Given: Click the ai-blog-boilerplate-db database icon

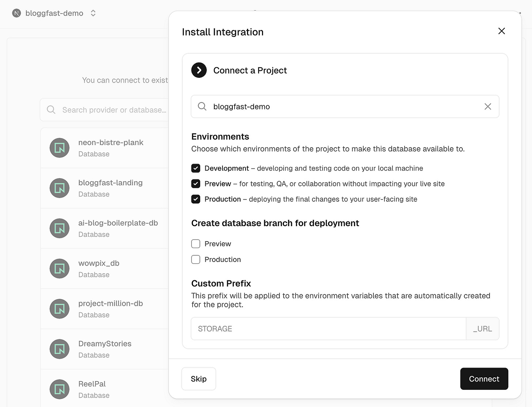Looking at the screenshot, I should point(59,228).
